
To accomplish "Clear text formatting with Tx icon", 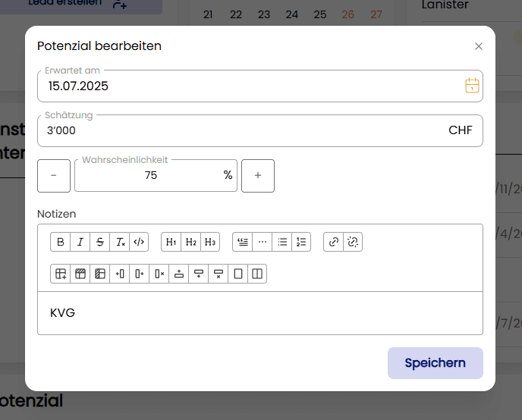I will point(120,242).
